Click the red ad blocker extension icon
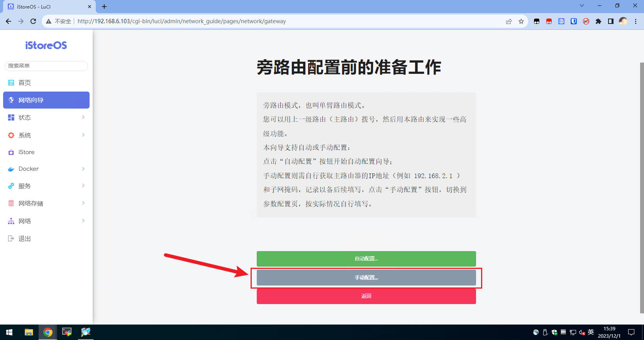This screenshot has height=340, width=644. click(586, 21)
